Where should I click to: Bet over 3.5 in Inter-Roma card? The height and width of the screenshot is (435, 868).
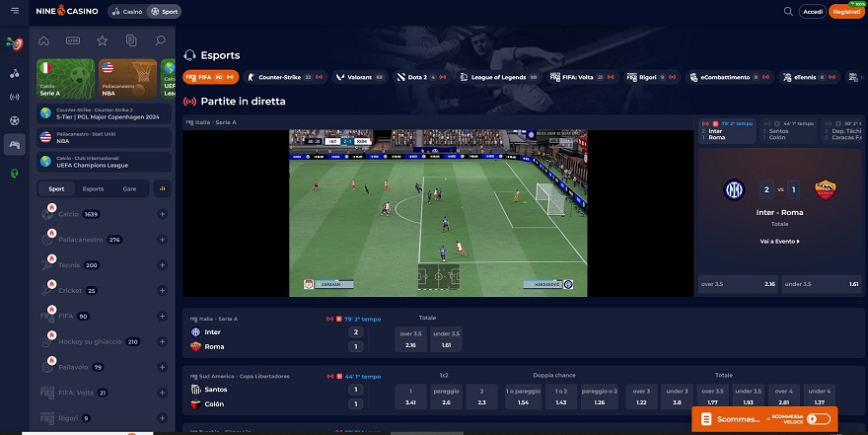738,284
